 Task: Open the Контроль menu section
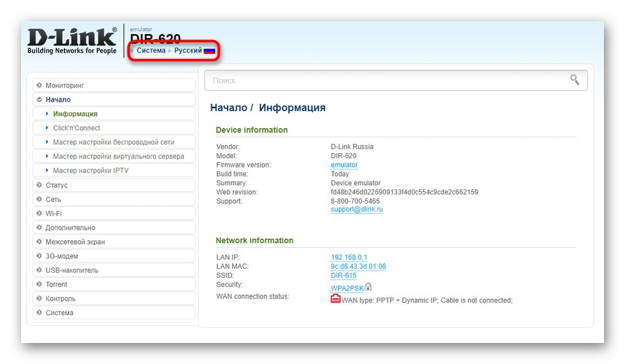point(114,299)
